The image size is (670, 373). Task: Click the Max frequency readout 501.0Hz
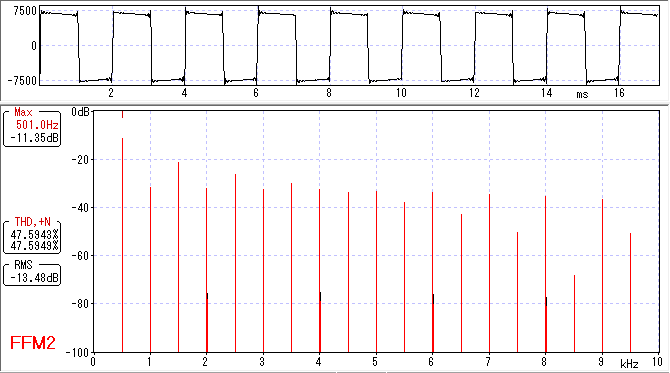37,125
